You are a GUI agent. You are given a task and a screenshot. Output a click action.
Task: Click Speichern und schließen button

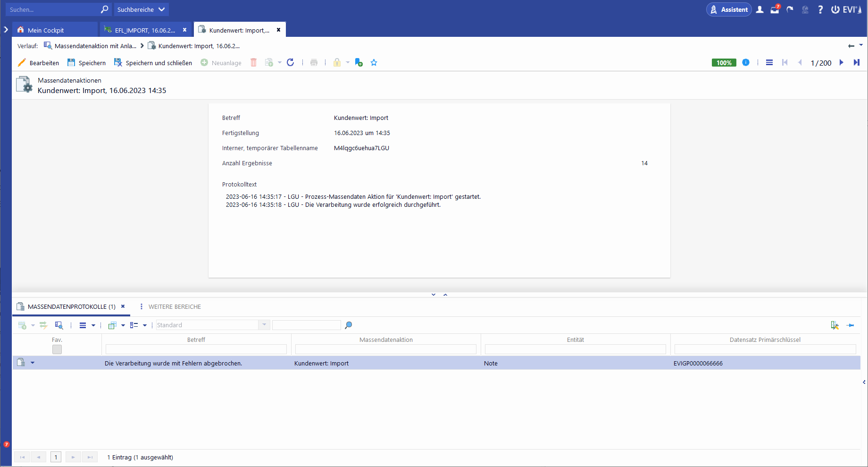tap(153, 63)
